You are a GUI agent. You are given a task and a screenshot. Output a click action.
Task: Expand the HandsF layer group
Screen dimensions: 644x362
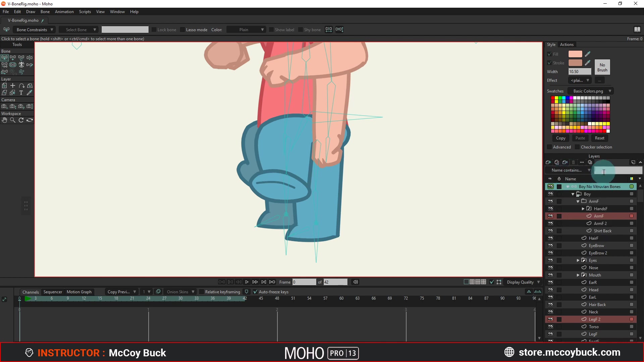coord(583,208)
